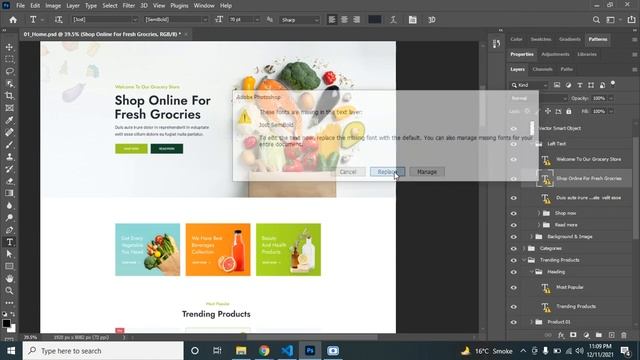640x360 pixels.
Task: Click the Home icon in options bar
Action: click(13, 20)
